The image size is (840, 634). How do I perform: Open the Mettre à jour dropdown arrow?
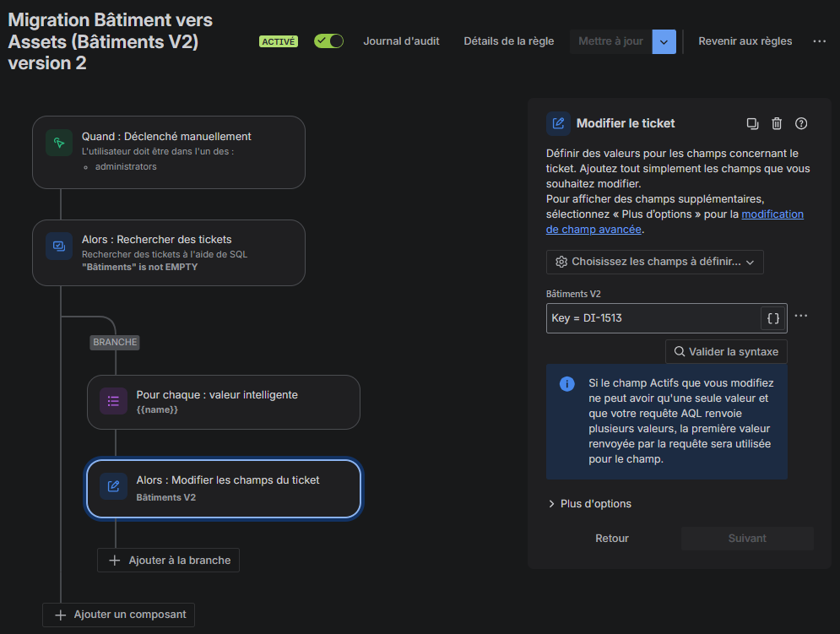click(x=664, y=42)
